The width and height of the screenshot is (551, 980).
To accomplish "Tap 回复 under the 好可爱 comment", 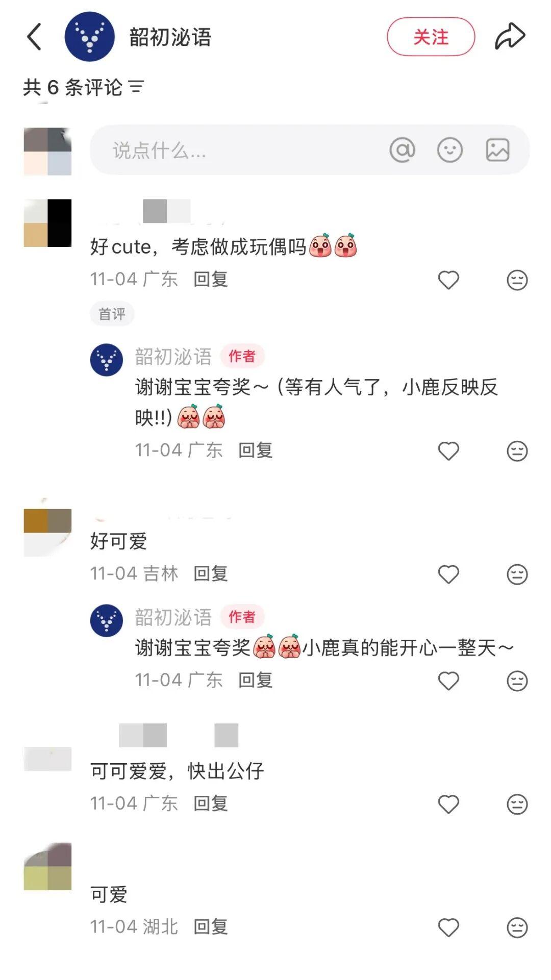I will [x=211, y=574].
